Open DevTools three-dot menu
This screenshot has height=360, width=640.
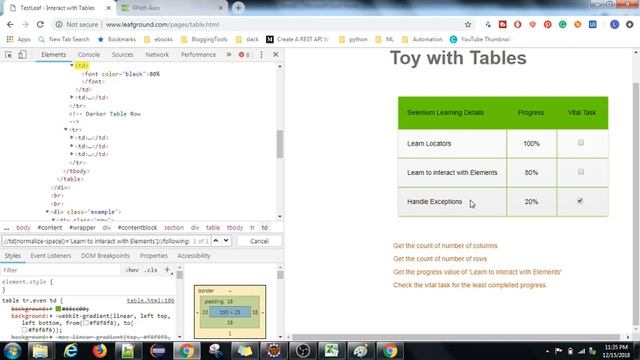[x=261, y=54]
